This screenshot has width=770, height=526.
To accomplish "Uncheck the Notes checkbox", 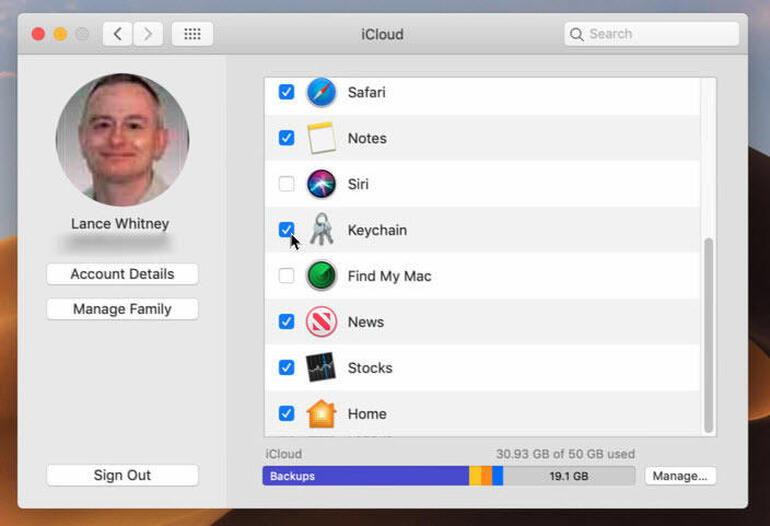I will coord(286,138).
